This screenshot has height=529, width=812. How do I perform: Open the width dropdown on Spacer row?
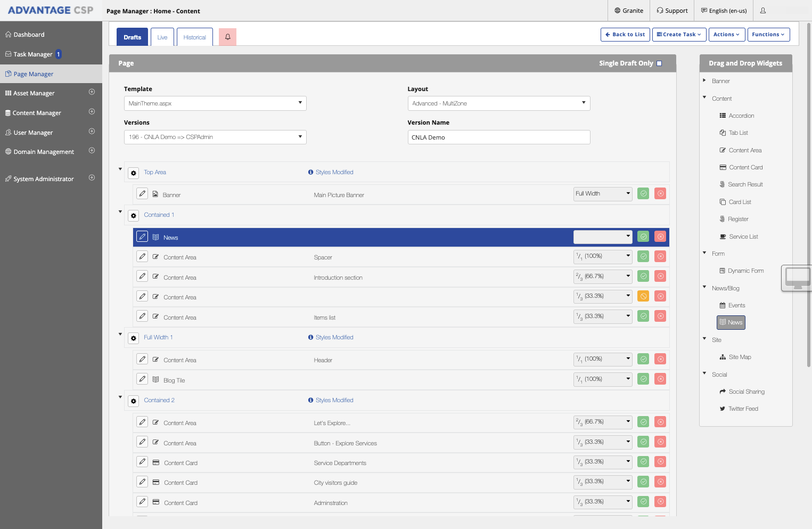click(603, 257)
